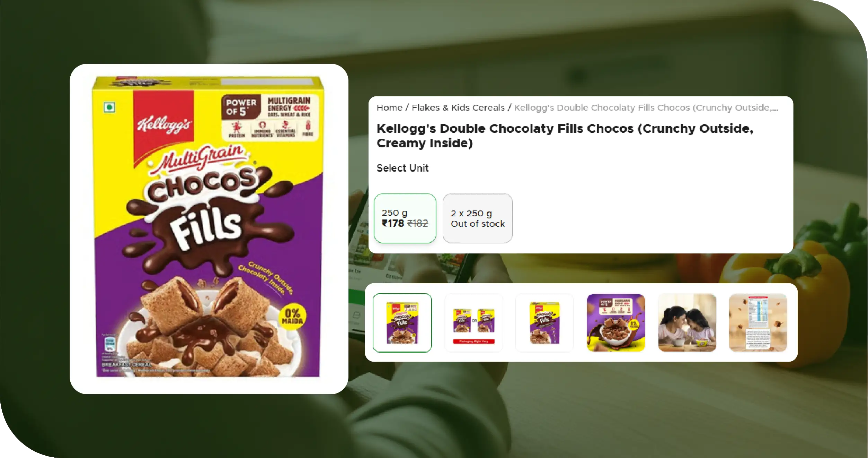Open the Home breadcrumb link
The image size is (868, 458).
(389, 108)
